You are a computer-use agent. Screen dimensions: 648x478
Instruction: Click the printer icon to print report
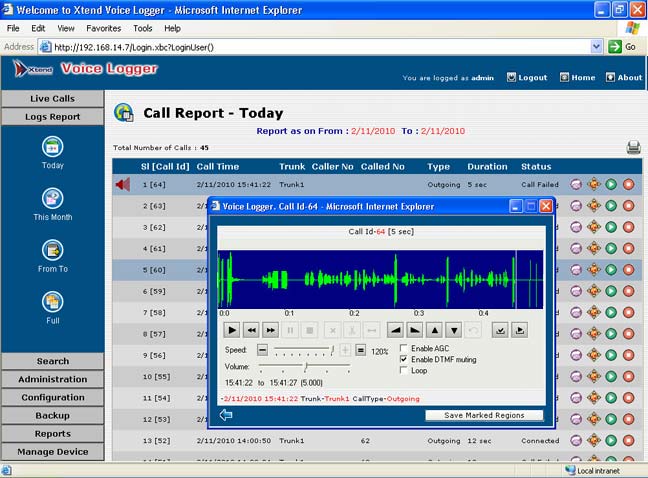coord(633,147)
